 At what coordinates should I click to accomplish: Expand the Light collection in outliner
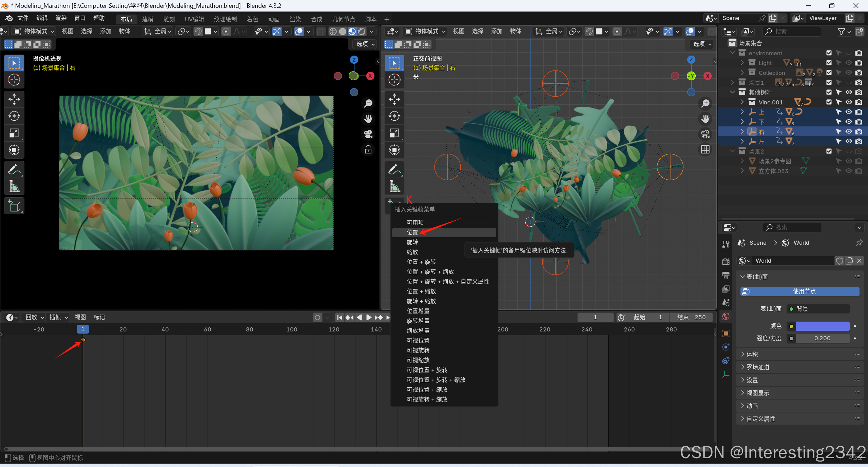click(742, 63)
